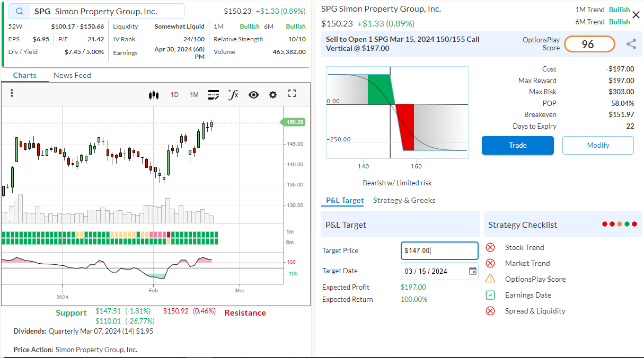644x358 pixels.
Task: Click the IV Rank value 24/100
Action: [x=194, y=39]
